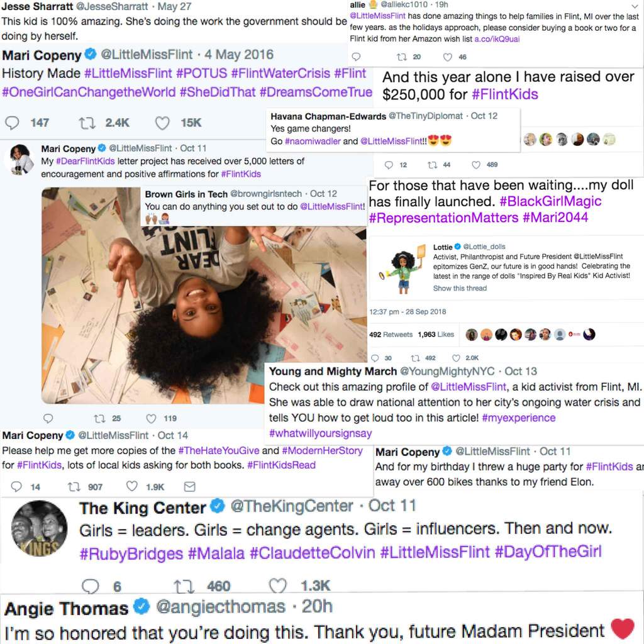
Task: Like allie's tweet showing 46 likes
Action: pyautogui.click(x=448, y=57)
